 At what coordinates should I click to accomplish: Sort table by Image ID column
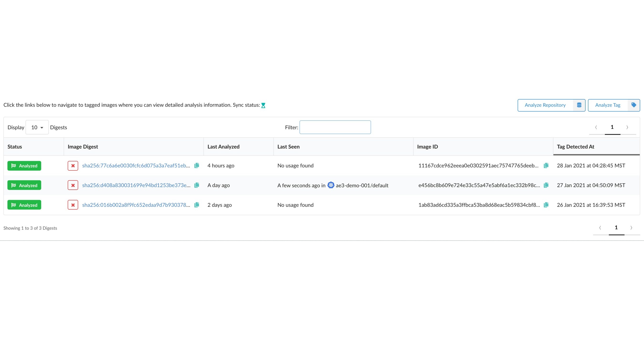483,147
